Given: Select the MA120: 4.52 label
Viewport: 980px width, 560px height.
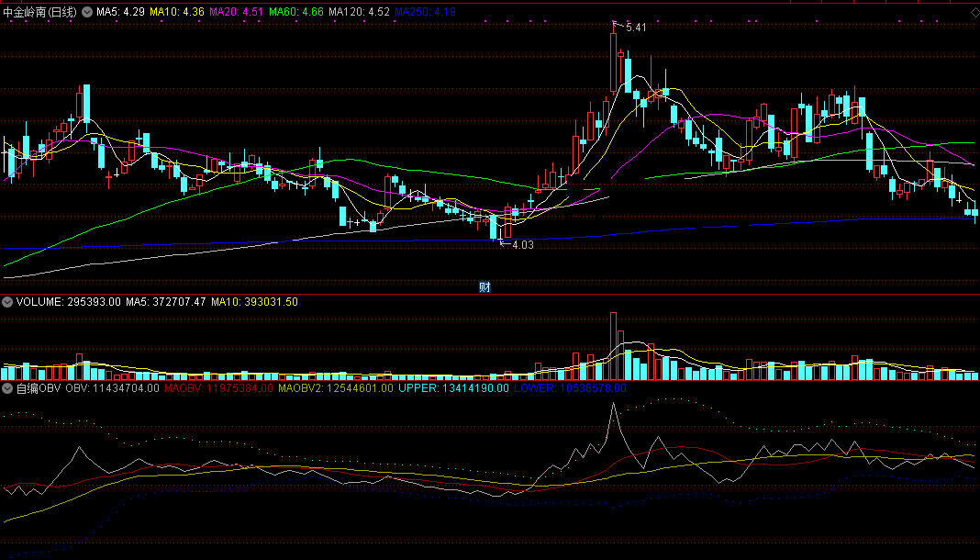Looking at the screenshot, I should pyautogui.click(x=359, y=12).
